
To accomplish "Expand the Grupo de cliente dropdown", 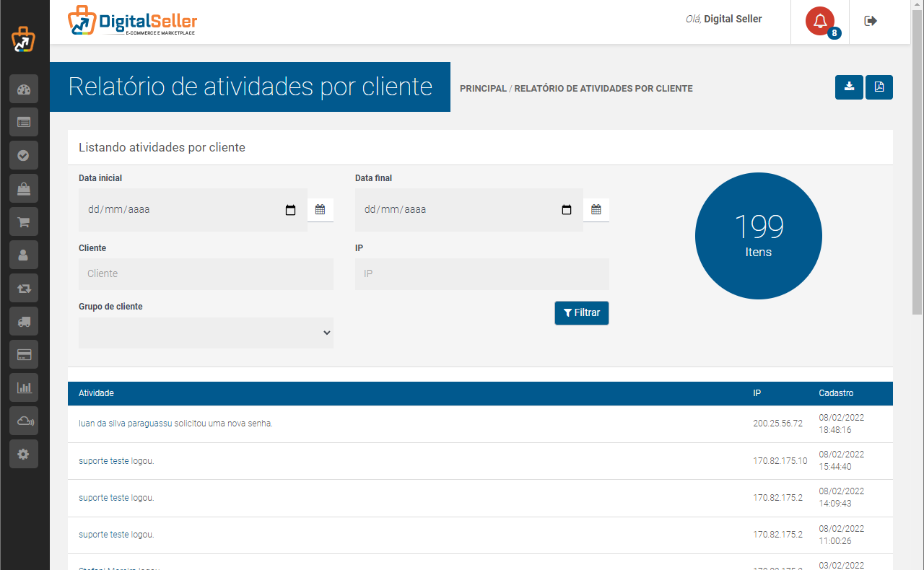I will (206, 333).
